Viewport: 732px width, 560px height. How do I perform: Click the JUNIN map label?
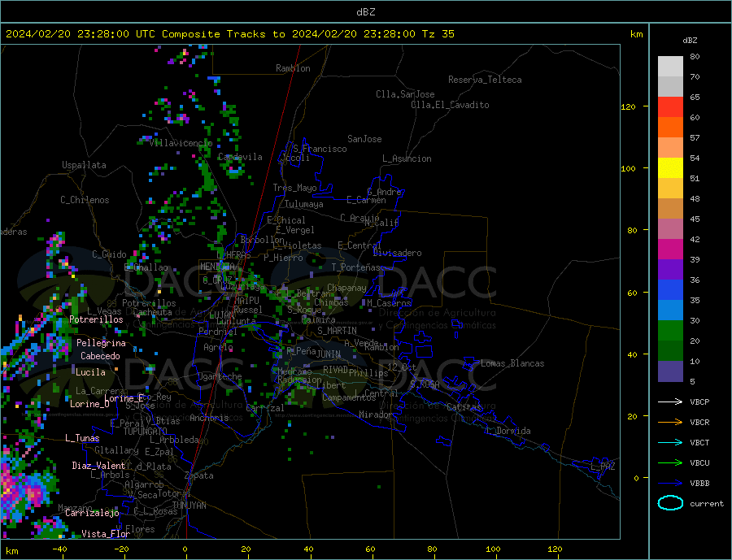point(329,354)
